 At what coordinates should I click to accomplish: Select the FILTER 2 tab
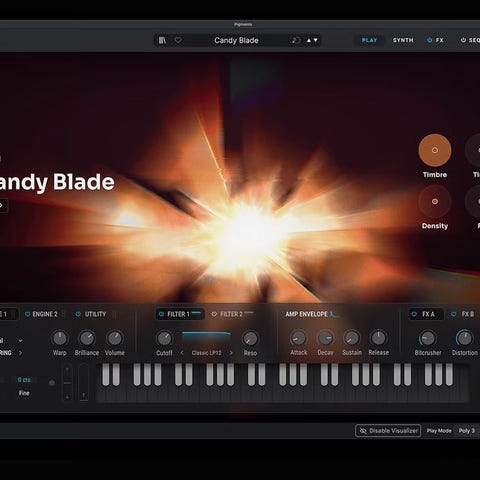pyautogui.click(x=231, y=314)
